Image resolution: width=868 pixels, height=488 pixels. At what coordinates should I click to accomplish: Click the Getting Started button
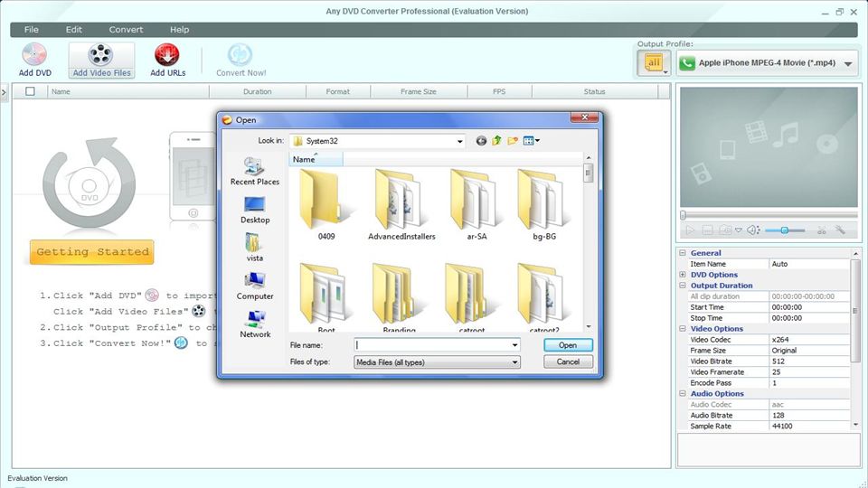tap(92, 252)
